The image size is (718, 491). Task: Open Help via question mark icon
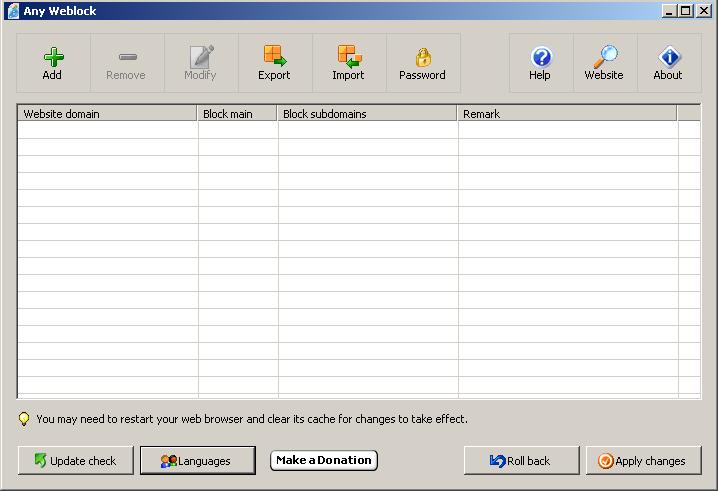(x=540, y=57)
